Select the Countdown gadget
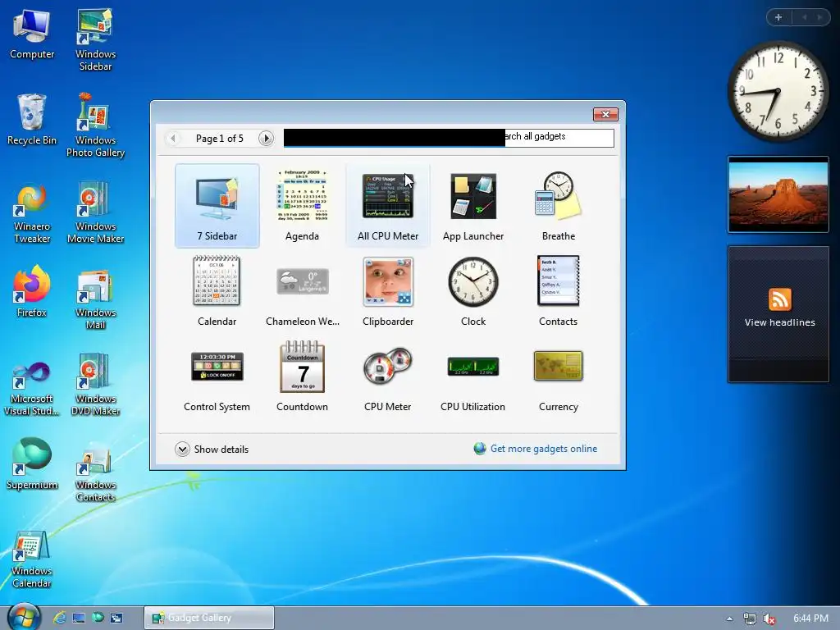Viewport: 840px width, 630px height. tap(302, 376)
